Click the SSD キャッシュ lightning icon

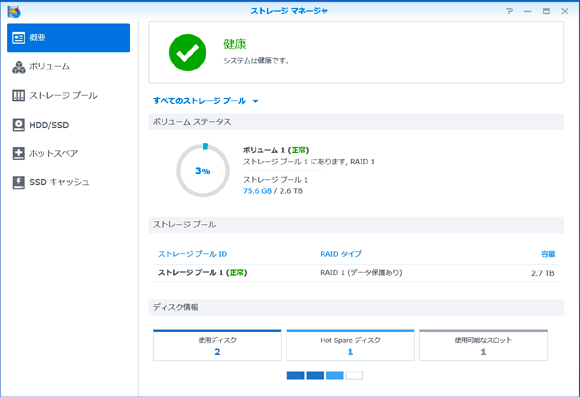[18, 182]
